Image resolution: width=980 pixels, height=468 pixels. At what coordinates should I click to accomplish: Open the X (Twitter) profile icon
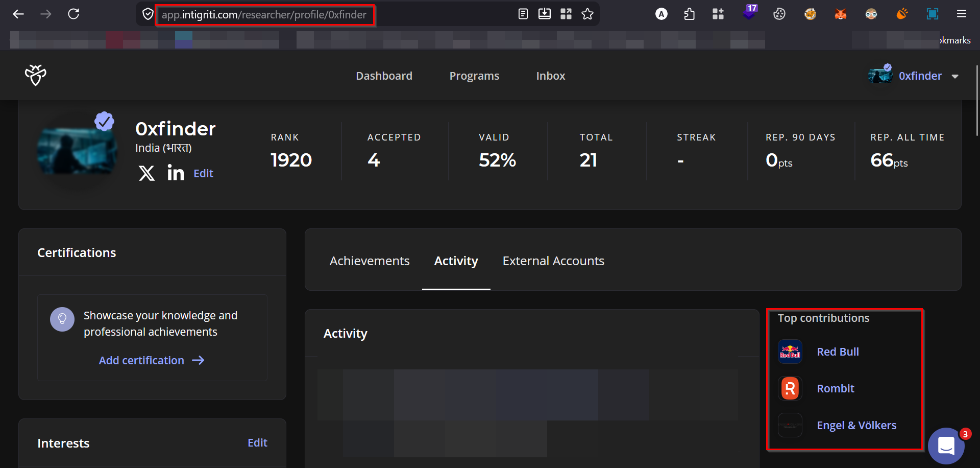tap(146, 173)
